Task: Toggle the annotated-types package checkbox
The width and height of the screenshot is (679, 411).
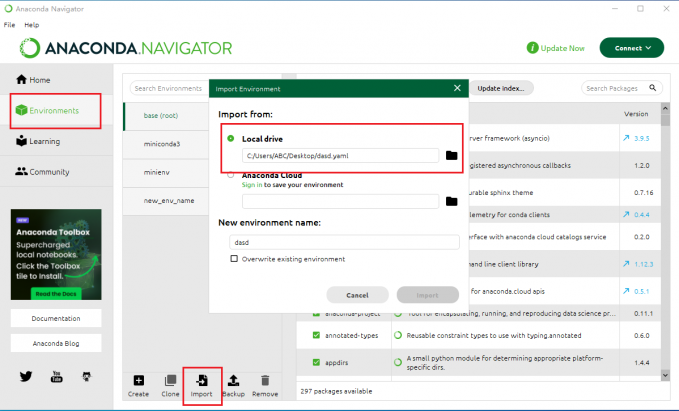Action: pyautogui.click(x=316, y=335)
